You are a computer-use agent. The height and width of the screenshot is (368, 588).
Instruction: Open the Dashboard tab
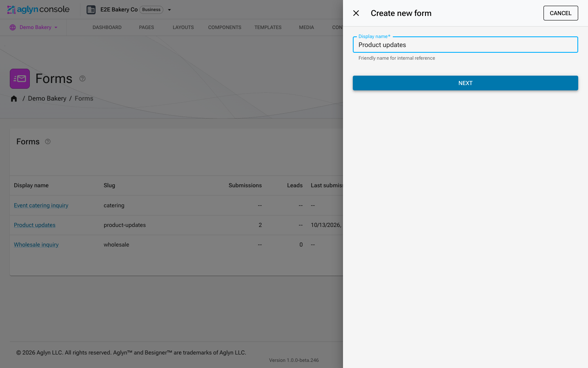click(107, 27)
